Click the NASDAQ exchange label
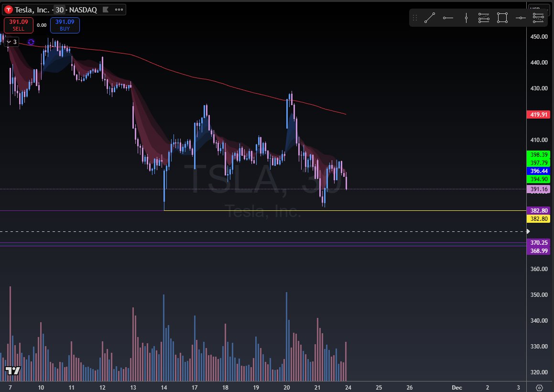 (84, 10)
